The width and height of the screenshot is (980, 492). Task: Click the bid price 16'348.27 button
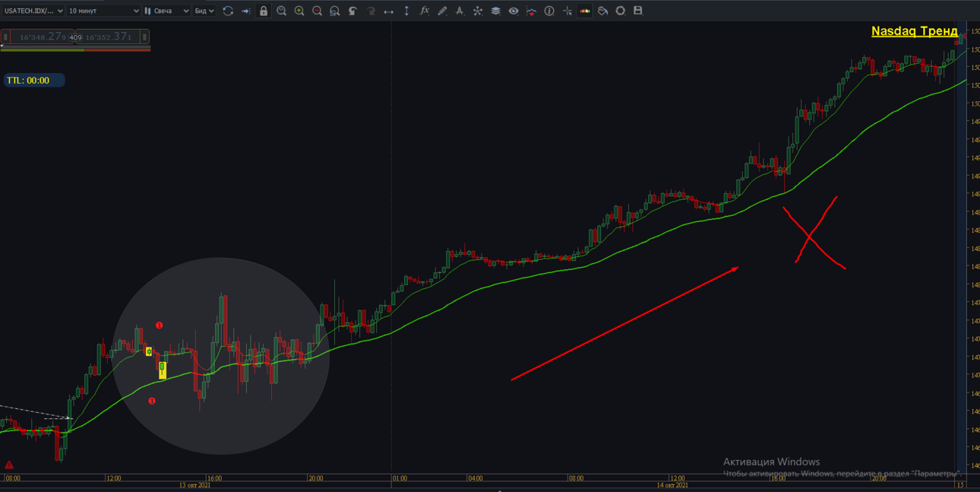tap(36, 37)
